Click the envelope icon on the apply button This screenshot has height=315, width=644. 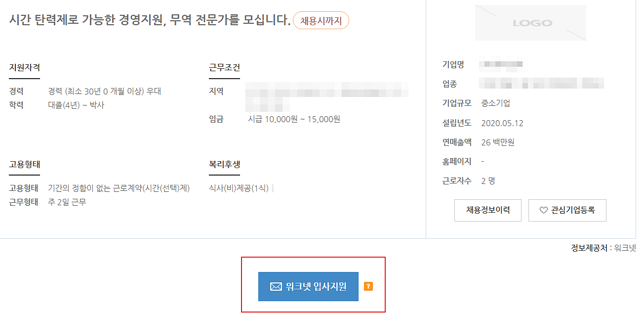coord(275,286)
